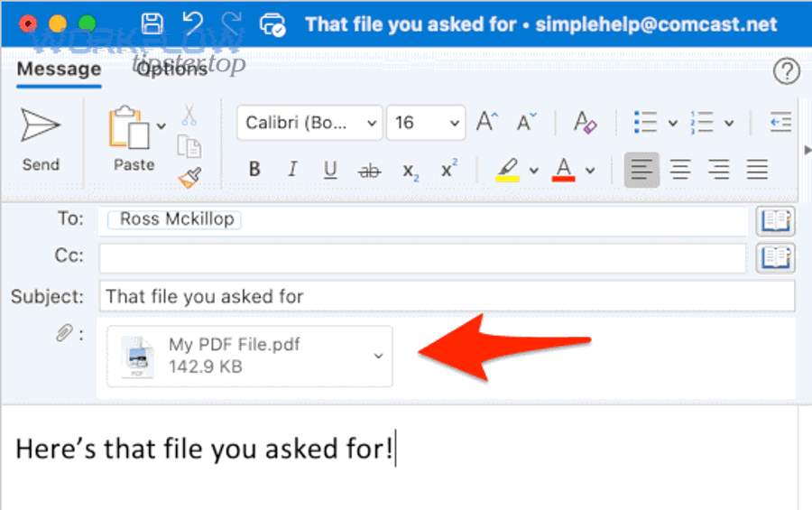This screenshot has width=812, height=510.
Task: Apply the yellow text highlight color
Action: 507,170
